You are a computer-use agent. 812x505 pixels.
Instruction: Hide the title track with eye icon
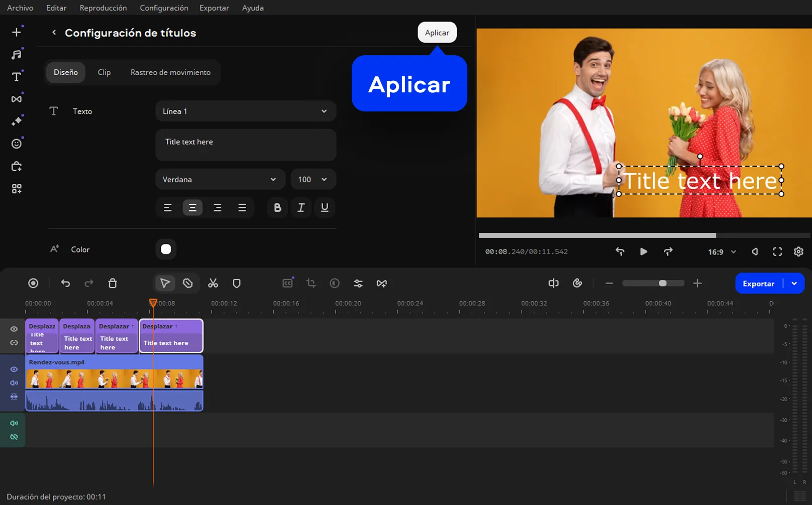coord(14,329)
